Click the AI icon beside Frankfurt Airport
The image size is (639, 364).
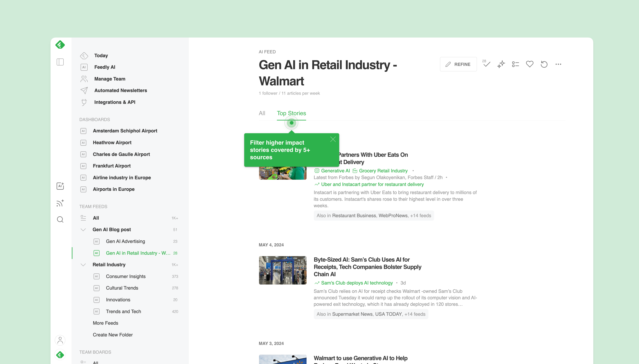[83, 166]
